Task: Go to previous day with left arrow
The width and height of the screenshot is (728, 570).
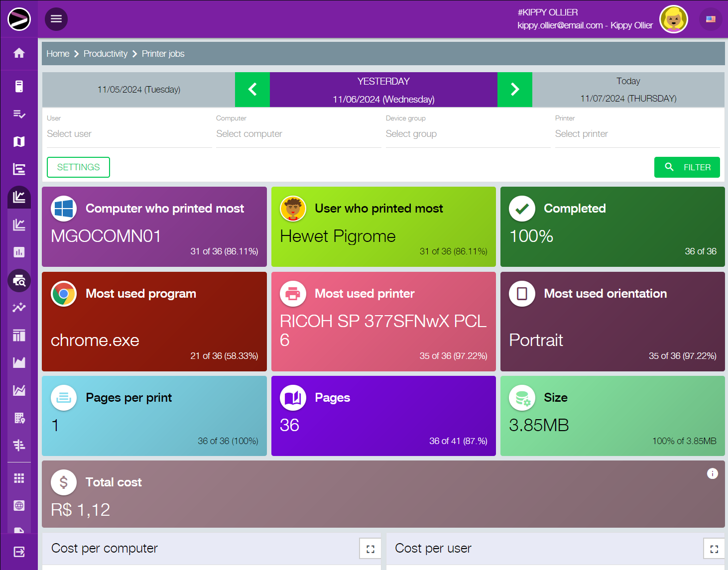Action: (252, 90)
